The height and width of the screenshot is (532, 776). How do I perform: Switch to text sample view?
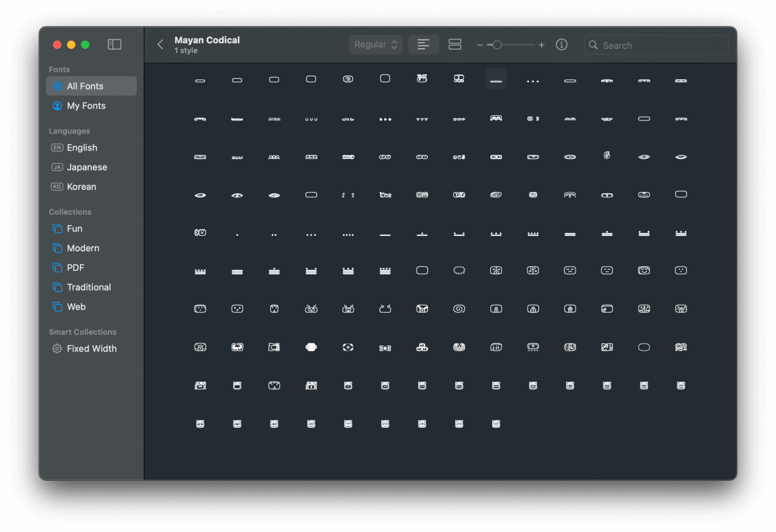pos(423,44)
